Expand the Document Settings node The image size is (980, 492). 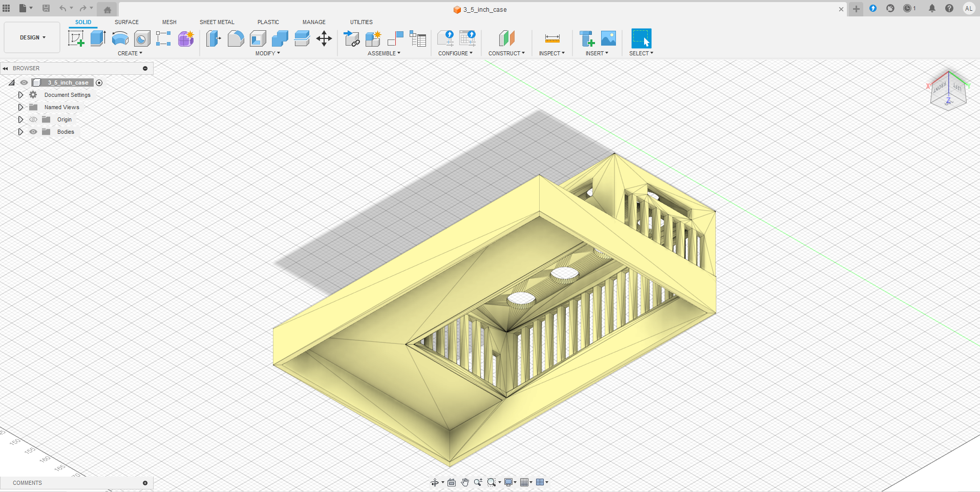point(20,95)
